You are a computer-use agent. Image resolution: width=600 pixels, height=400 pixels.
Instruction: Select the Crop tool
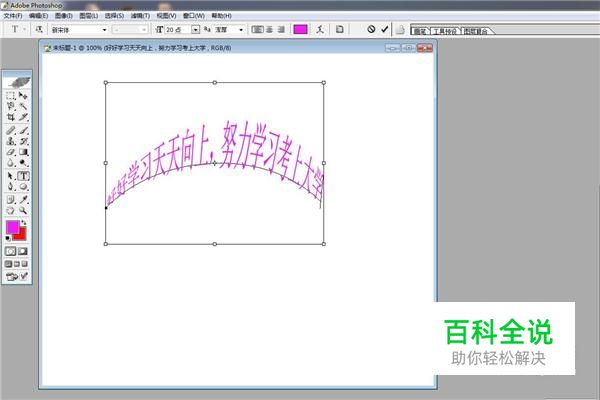click(11, 117)
